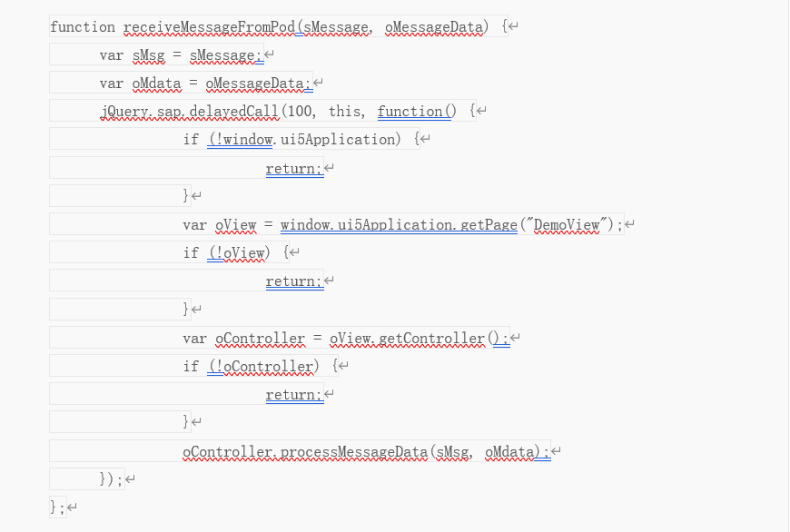Click the second return; statement
Image resolution: width=790 pixels, height=532 pixels.
pyautogui.click(x=295, y=281)
